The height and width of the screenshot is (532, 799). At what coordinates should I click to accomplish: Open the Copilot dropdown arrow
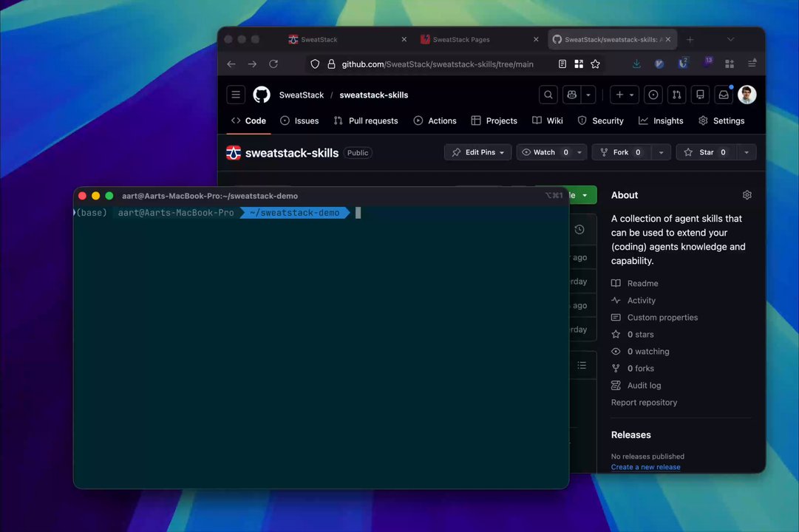click(588, 95)
